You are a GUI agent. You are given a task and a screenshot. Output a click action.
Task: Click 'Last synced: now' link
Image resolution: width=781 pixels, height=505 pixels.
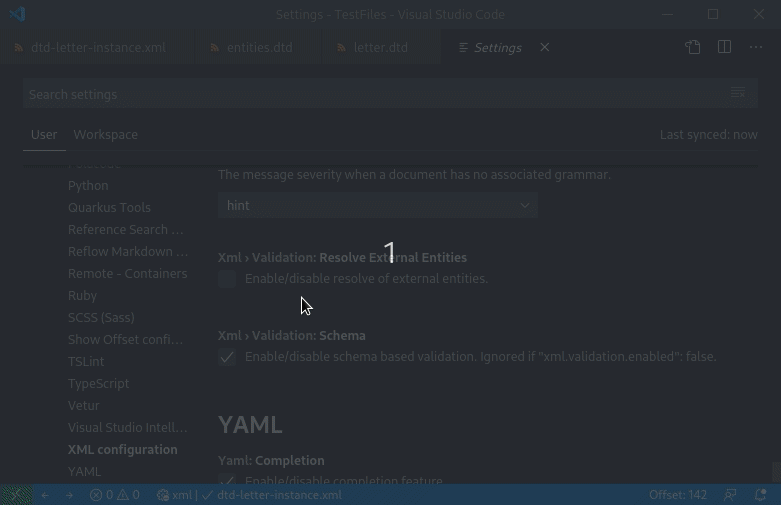pos(708,134)
